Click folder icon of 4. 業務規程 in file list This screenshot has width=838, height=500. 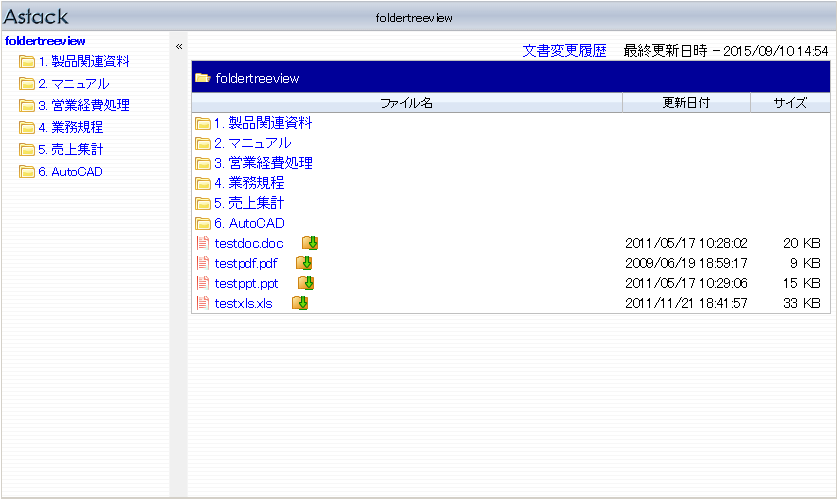click(203, 184)
